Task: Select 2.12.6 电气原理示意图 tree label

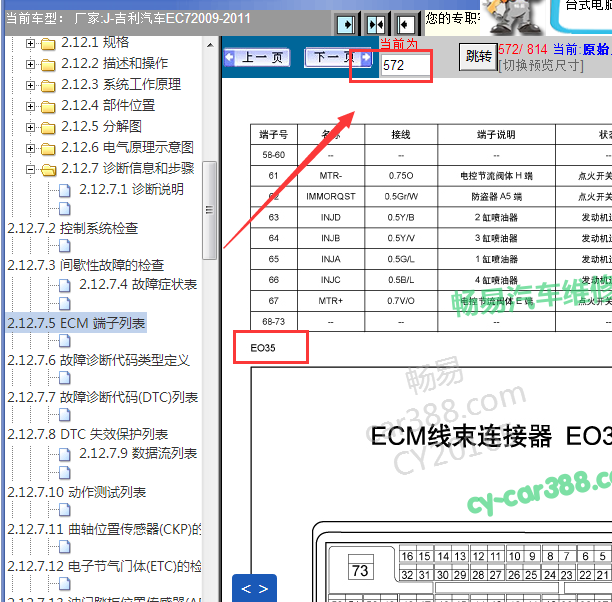Action: coord(127,148)
